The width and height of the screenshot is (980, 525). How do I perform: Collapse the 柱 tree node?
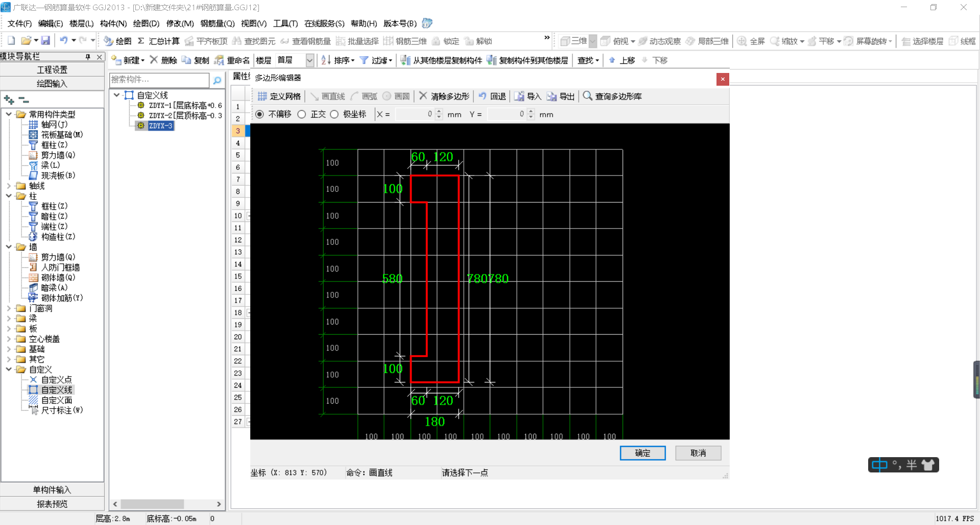9,196
